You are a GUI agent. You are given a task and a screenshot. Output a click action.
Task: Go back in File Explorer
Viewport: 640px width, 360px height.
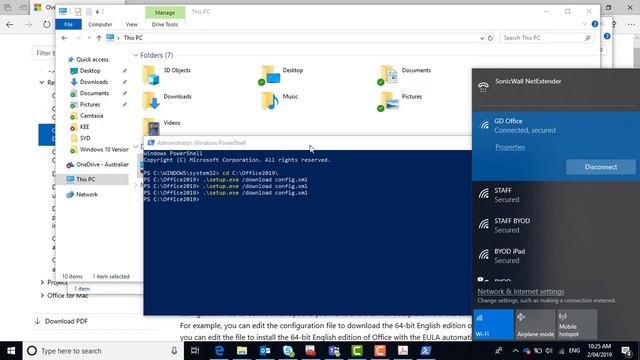[64, 38]
